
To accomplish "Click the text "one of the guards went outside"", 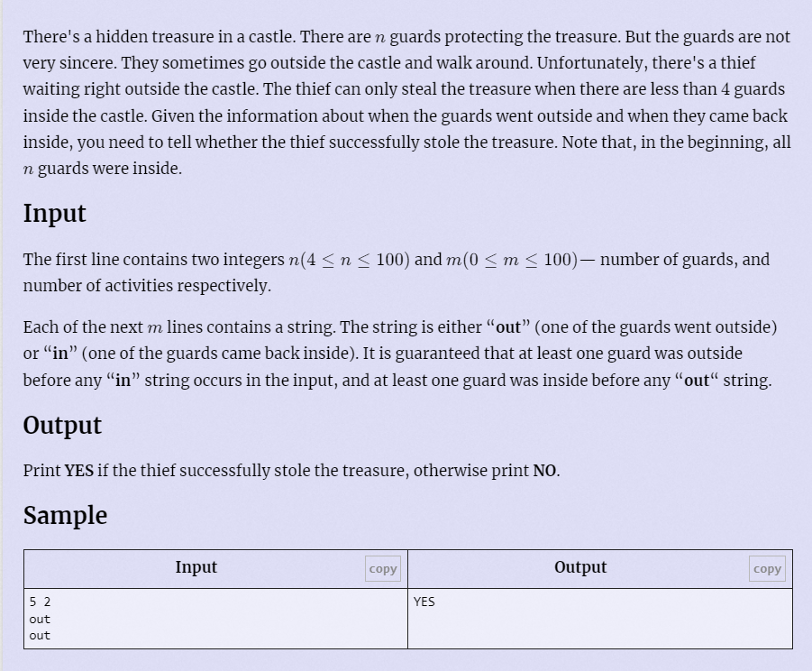I will (x=653, y=327).
